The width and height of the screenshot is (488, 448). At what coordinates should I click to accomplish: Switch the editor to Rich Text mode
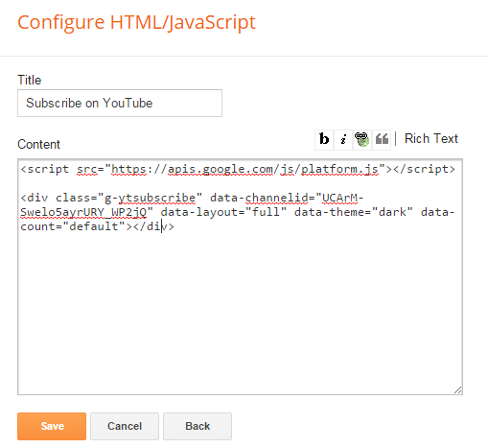coord(431,138)
